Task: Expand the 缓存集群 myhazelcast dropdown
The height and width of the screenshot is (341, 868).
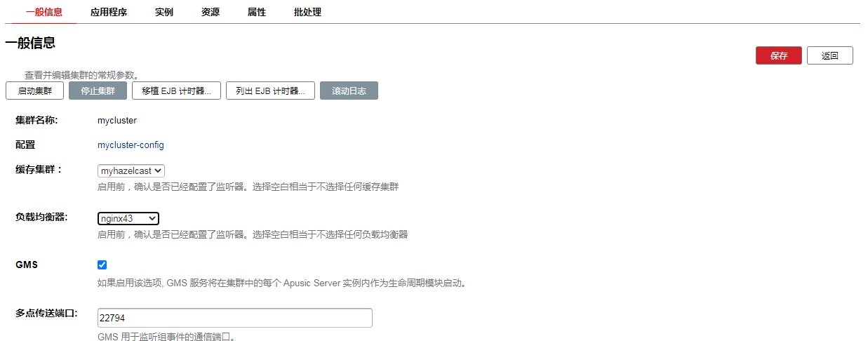Action: pyautogui.click(x=131, y=170)
